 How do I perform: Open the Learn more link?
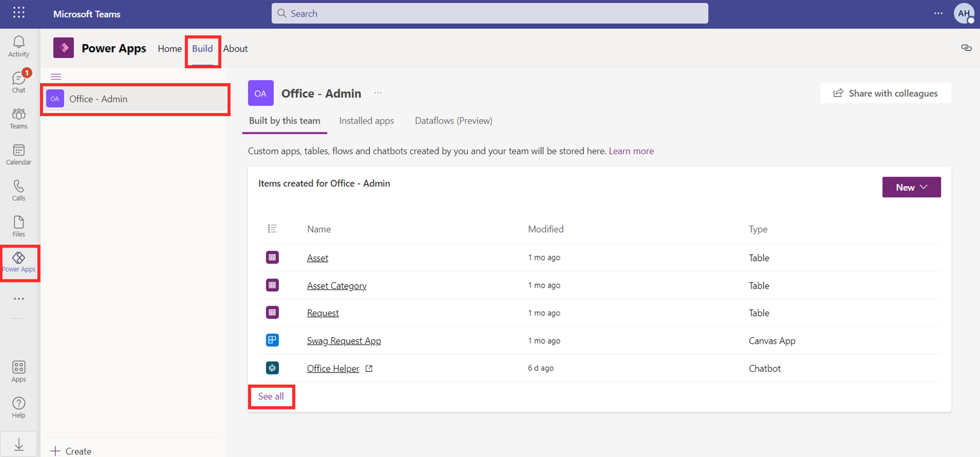[x=631, y=151]
